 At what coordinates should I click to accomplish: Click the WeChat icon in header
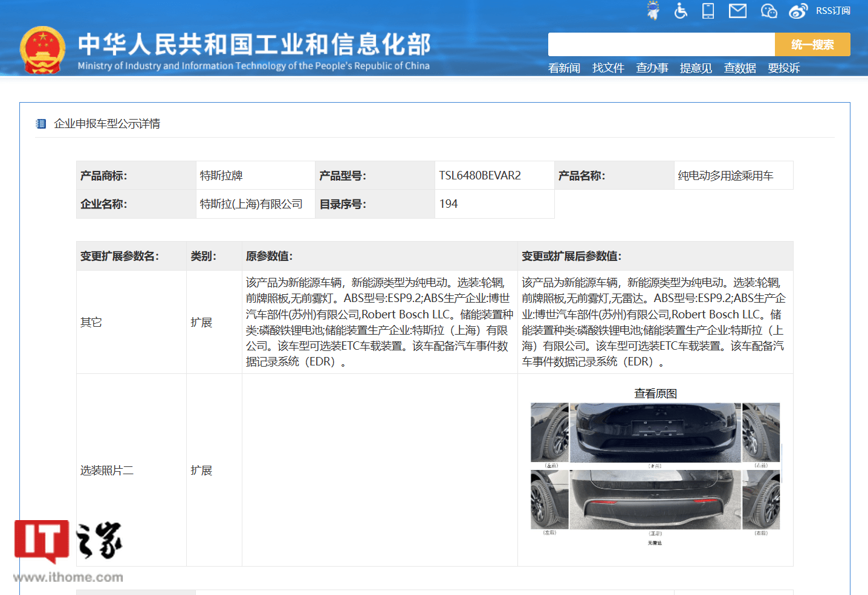tap(768, 10)
